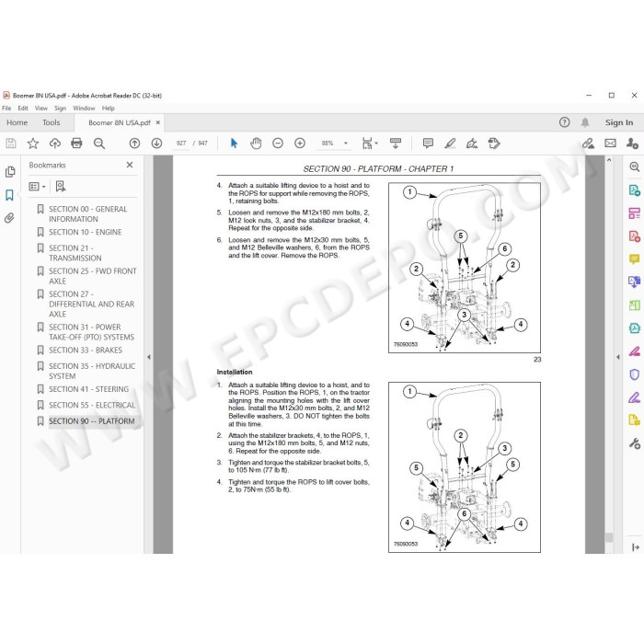
Task: Go to next page arrow
Action: tap(156, 144)
